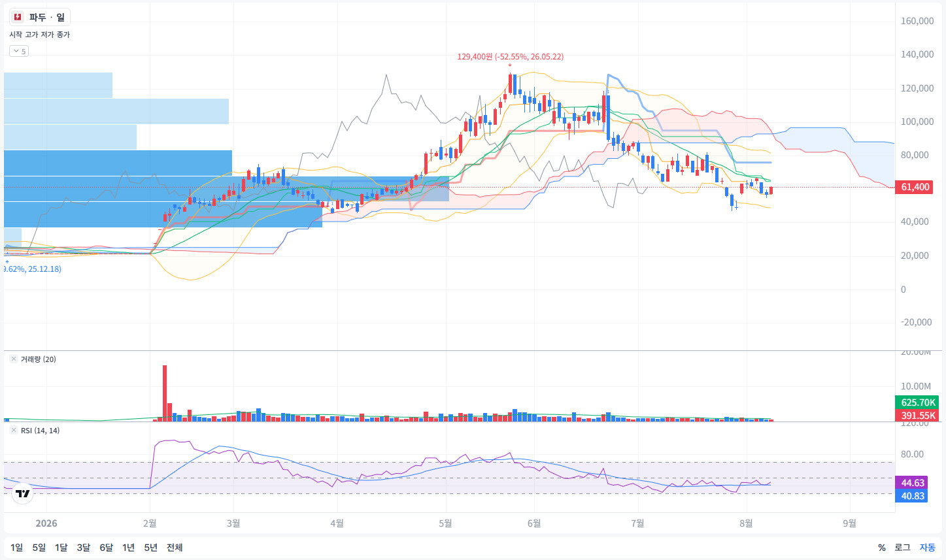Show the 전체 time range

click(x=175, y=548)
